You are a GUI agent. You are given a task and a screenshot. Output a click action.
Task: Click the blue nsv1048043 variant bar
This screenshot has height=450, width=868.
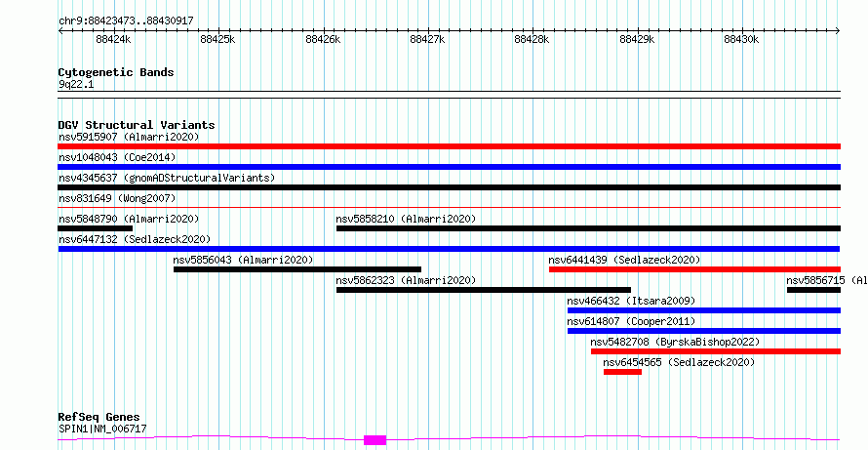click(449, 167)
